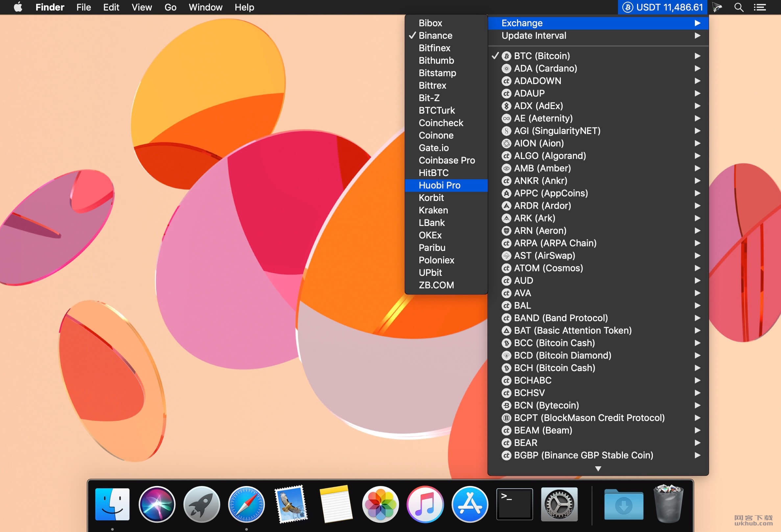Choose Gate.io exchange
The width and height of the screenshot is (781, 532).
[446, 148]
